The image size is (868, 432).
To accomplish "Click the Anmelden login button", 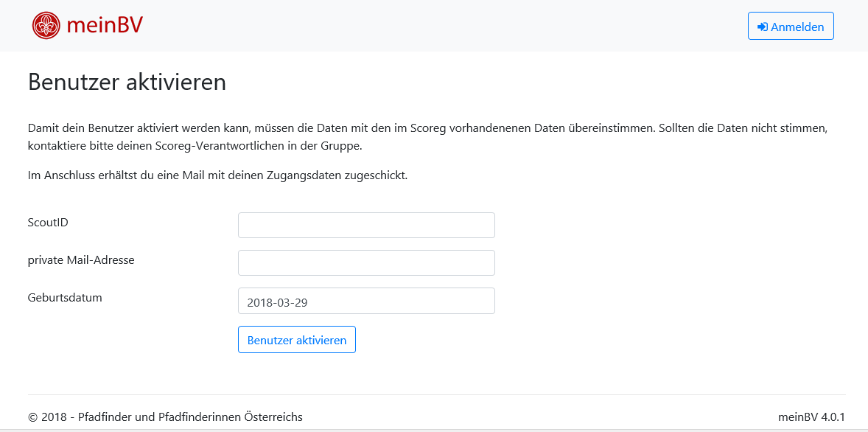I will [791, 26].
